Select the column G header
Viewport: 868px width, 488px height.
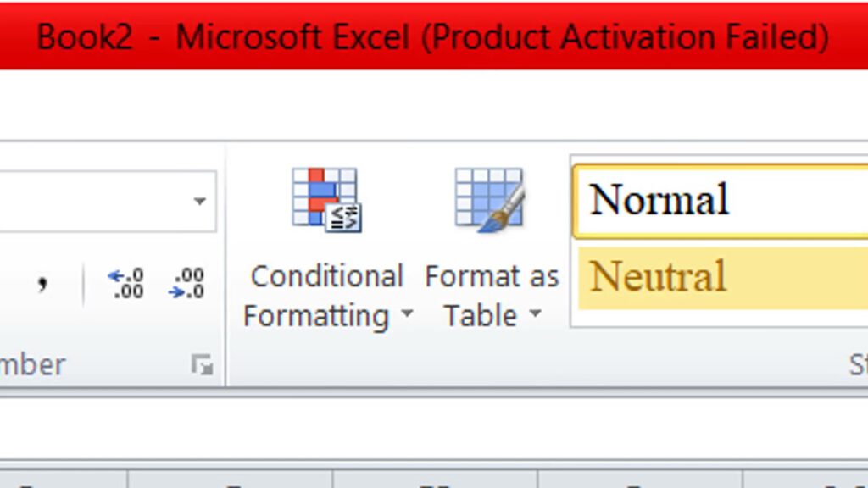click(x=230, y=480)
